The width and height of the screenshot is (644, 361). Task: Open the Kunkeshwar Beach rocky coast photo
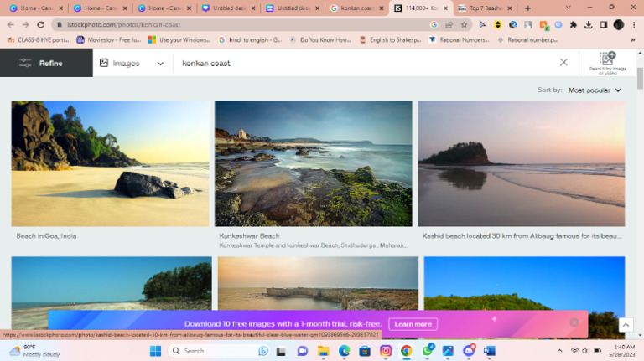pos(314,163)
